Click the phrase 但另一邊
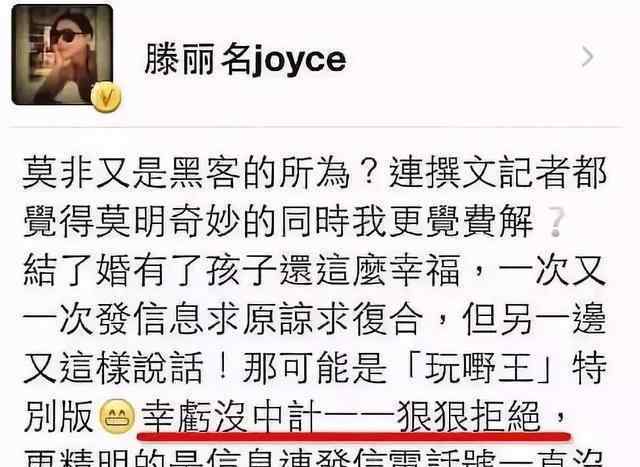The height and width of the screenshot is (467, 640). pyautogui.click(x=534, y=319)
